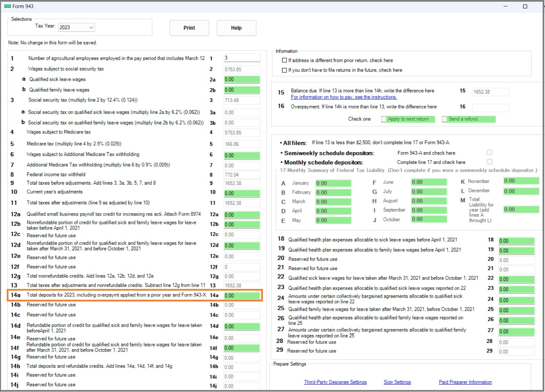
Task: Open the 'how to pay' instructions link
Action: tap(343, 97)
